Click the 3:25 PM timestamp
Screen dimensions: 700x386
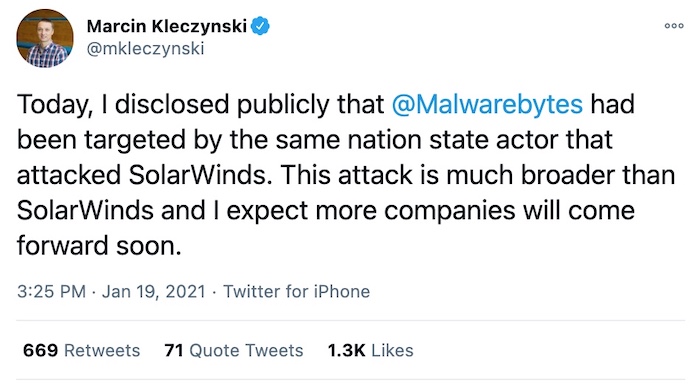[x=51, y=291]
